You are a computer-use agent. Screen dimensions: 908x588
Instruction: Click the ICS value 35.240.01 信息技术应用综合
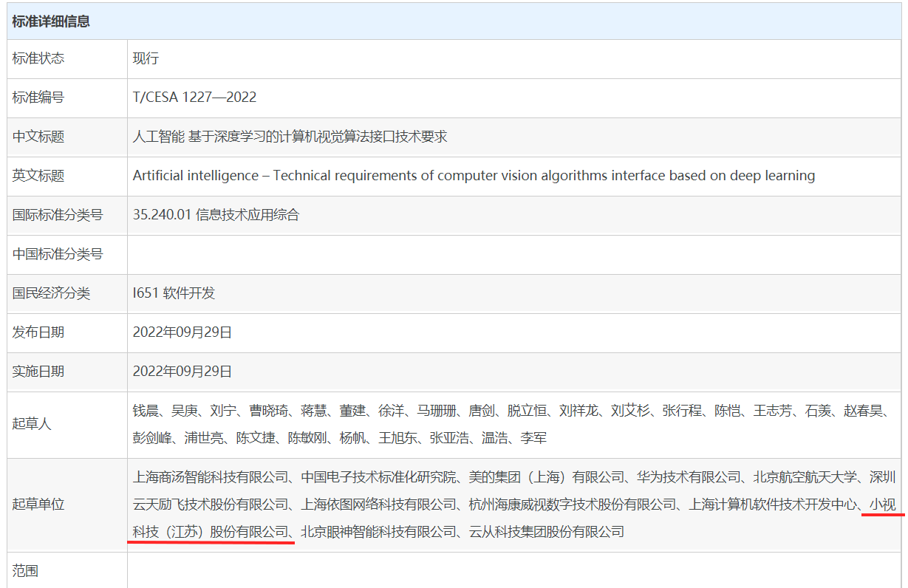216,215
